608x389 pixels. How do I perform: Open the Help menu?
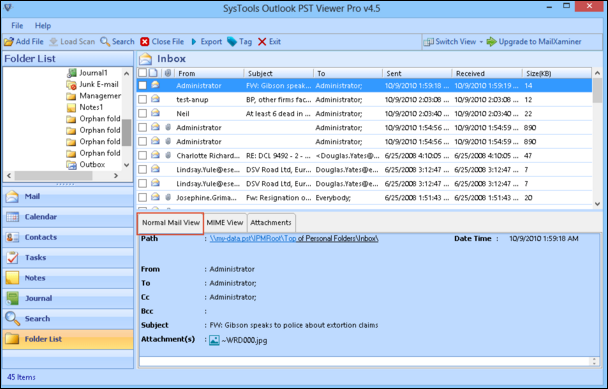tap(43, 26)
